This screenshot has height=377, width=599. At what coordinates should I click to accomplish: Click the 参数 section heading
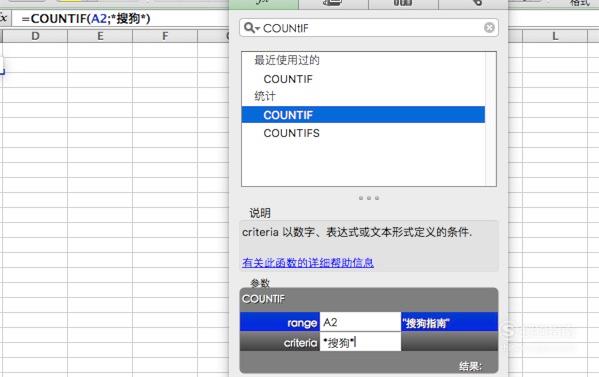click(x=260, y=283)
